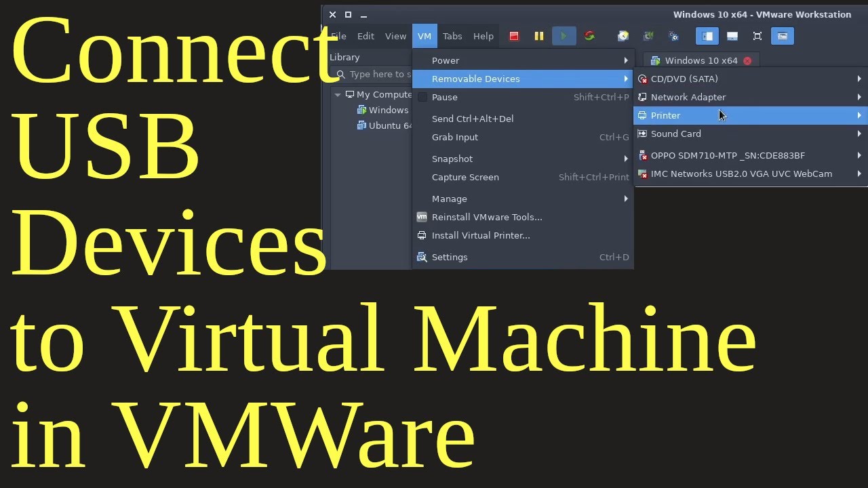
Task: Expand the Power submenu arrow
Action: point(626,60)
